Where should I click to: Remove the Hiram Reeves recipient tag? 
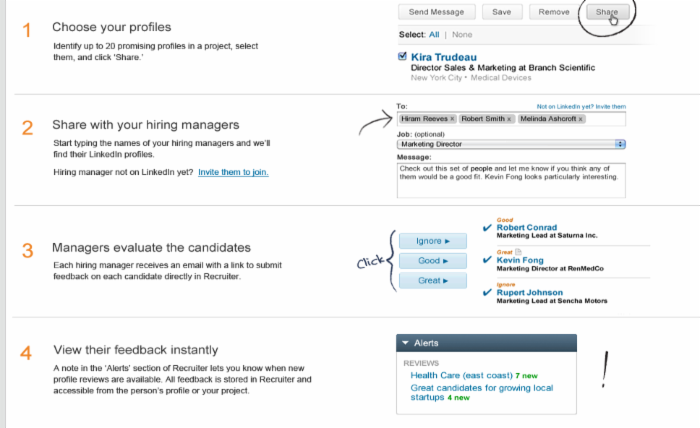click(x=452, y=118)
